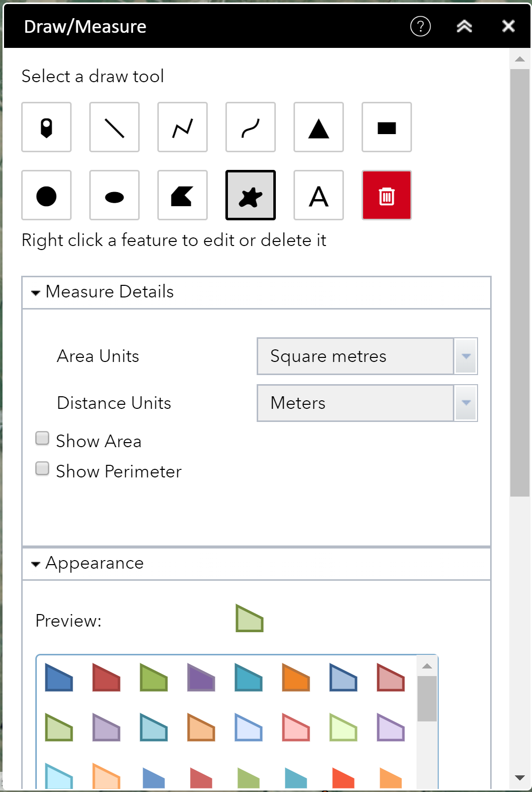532x792 pixels.
Task: Choose the rectangle draw tool
Action: coord(387,127)
